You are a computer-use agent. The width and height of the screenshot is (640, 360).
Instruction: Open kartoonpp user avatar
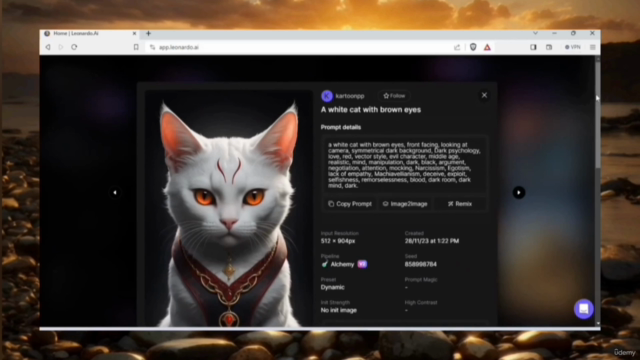click(327, 96)
